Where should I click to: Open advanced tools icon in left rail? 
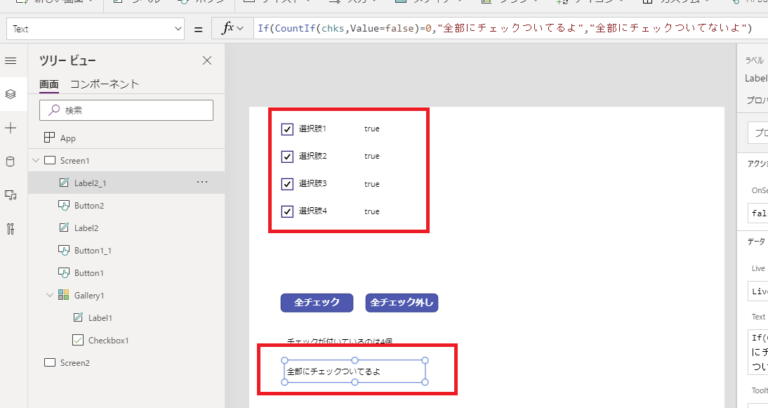[10, 229]
